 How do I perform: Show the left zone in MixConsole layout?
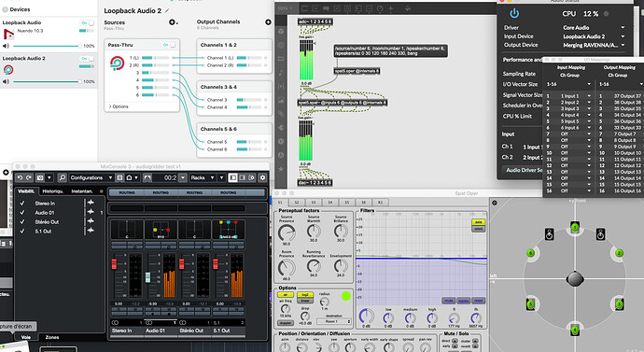(233, 177)
